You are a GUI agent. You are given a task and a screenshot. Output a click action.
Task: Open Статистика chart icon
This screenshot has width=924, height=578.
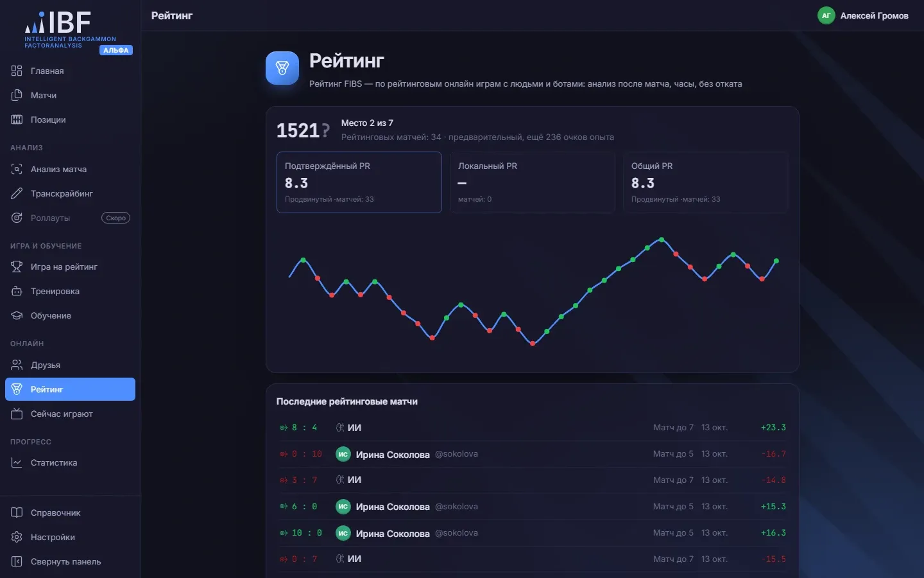point(17,462)
